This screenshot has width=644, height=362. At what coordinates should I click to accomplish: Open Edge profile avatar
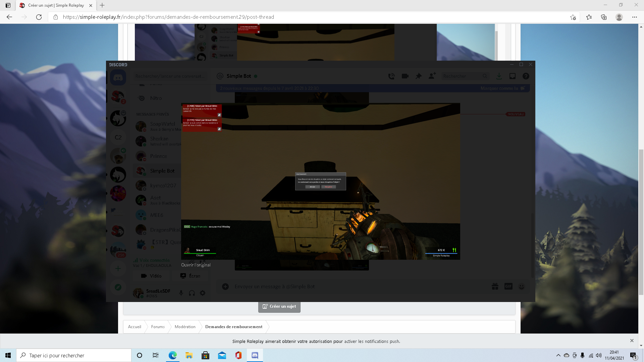click(619, 17)
